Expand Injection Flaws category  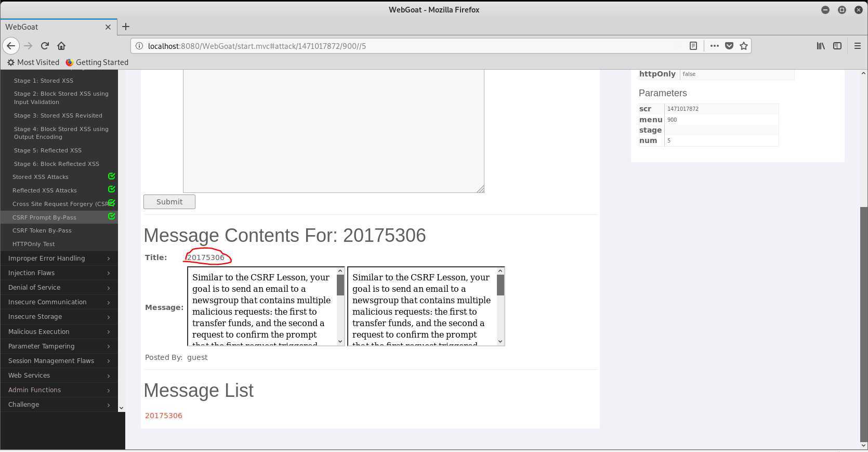pyautogui.click(x=59, y=273)
